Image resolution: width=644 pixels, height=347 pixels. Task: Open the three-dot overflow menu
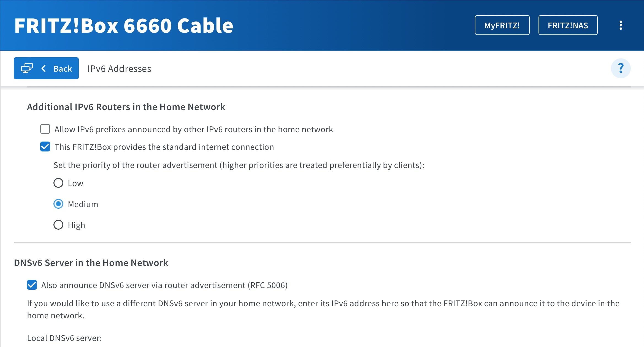click(x=621, y=25)
